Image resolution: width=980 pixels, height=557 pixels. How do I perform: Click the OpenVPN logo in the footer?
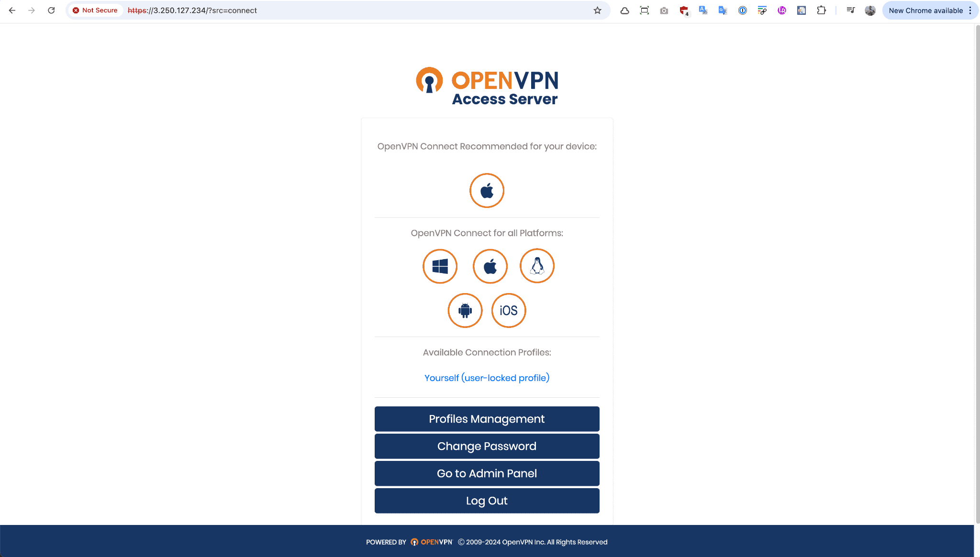(x=432, y=542)
